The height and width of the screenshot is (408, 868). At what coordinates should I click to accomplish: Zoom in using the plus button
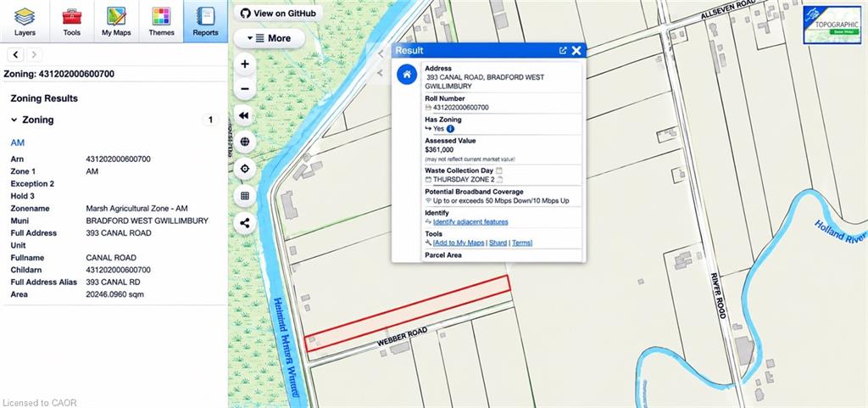point(245,64)
